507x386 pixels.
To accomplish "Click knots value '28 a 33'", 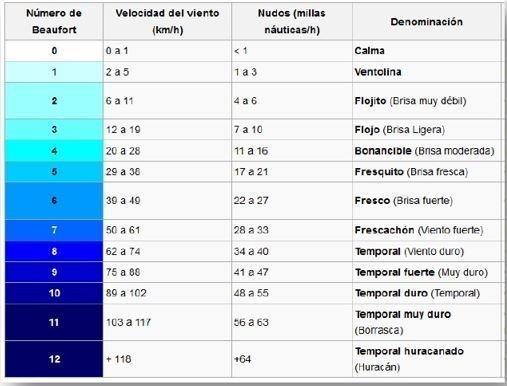I will coord(251,230).
